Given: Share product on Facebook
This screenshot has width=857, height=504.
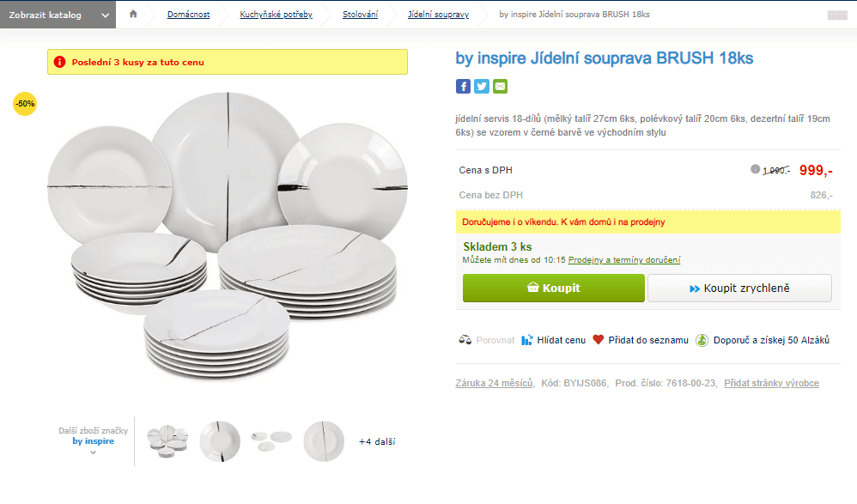Looking at the screenshot, I should pyautogui.click(x=463, y=86).
